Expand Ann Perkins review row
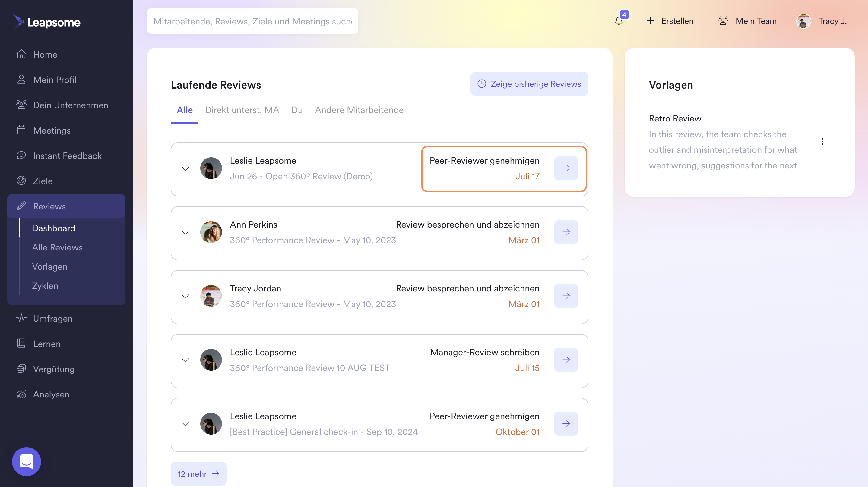Viewport: 868px width, 487px height. (185, 232)
